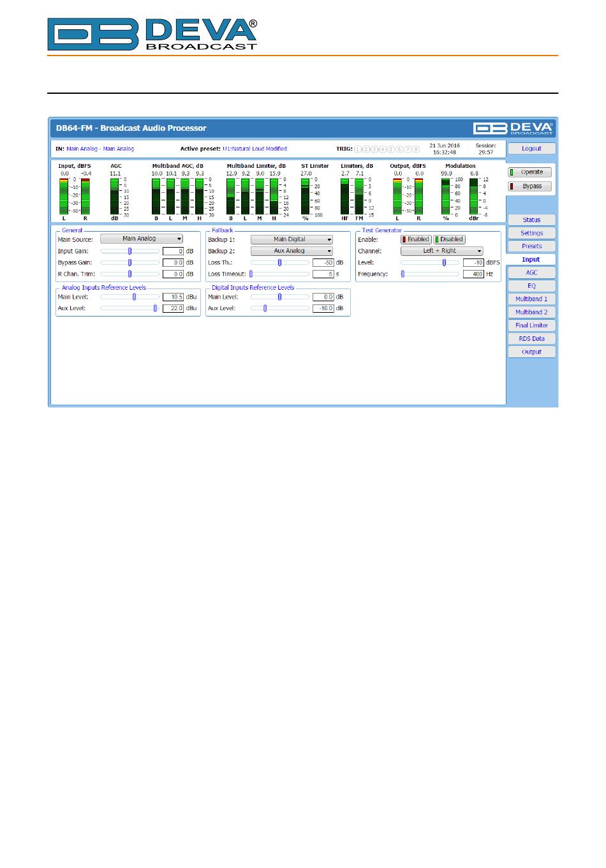The image size is (606, 868).
Task: Select the Input tab
Action: 531,259
